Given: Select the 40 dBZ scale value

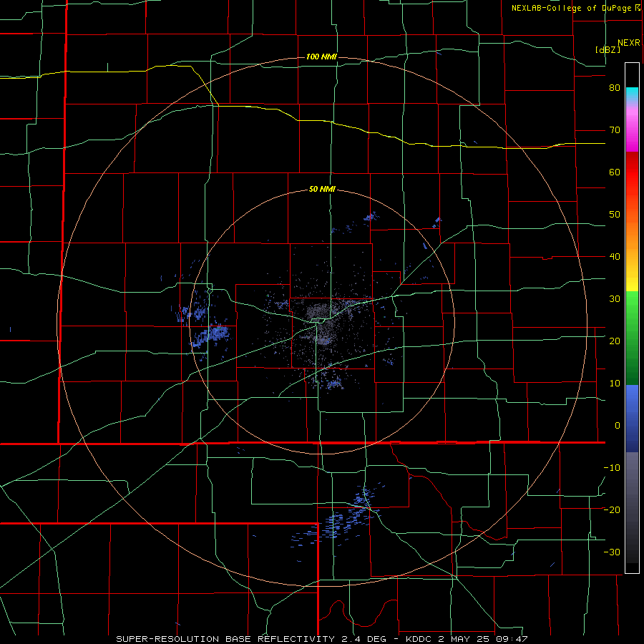Looking at the screenshot, I should point(615,257).
